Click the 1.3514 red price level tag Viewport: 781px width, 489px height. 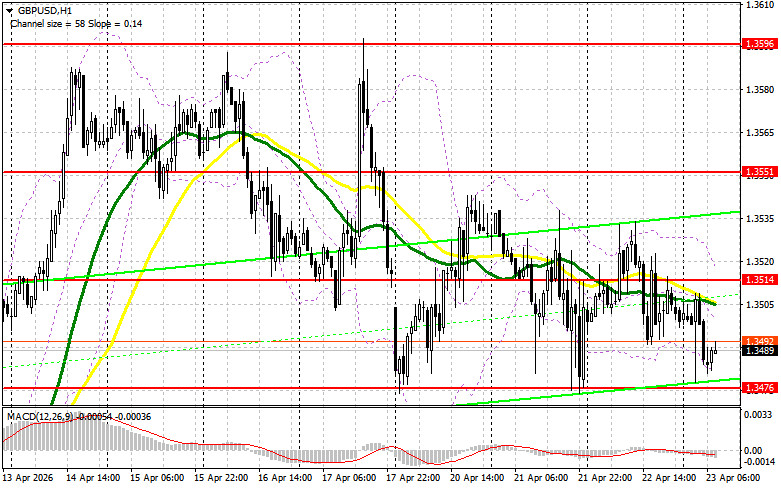point(759,280)
